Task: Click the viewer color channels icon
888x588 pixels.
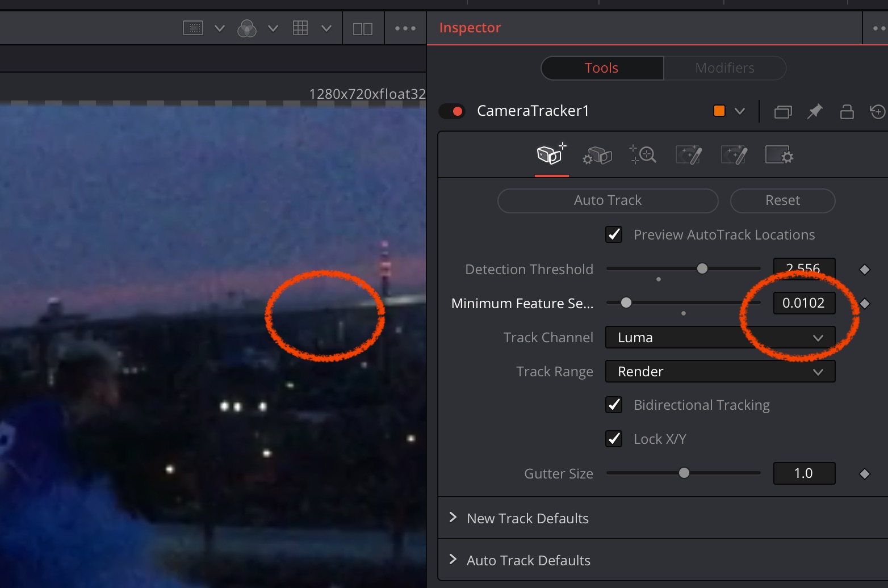Action: 247,28
